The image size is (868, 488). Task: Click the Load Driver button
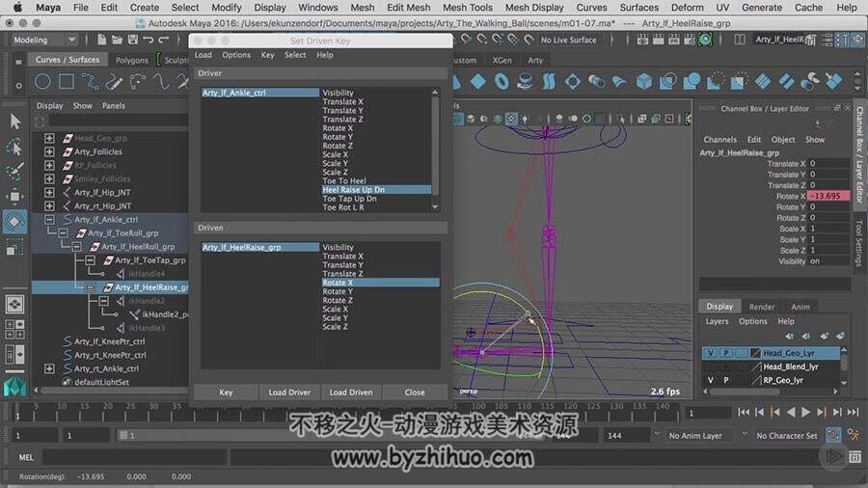289,393
